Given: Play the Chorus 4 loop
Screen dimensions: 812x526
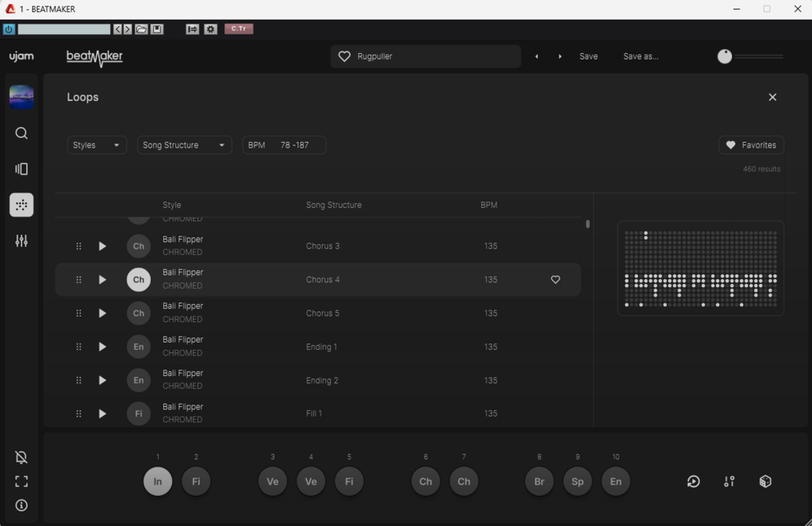Looking at the screenshot, I should click(x=102, y=280).
